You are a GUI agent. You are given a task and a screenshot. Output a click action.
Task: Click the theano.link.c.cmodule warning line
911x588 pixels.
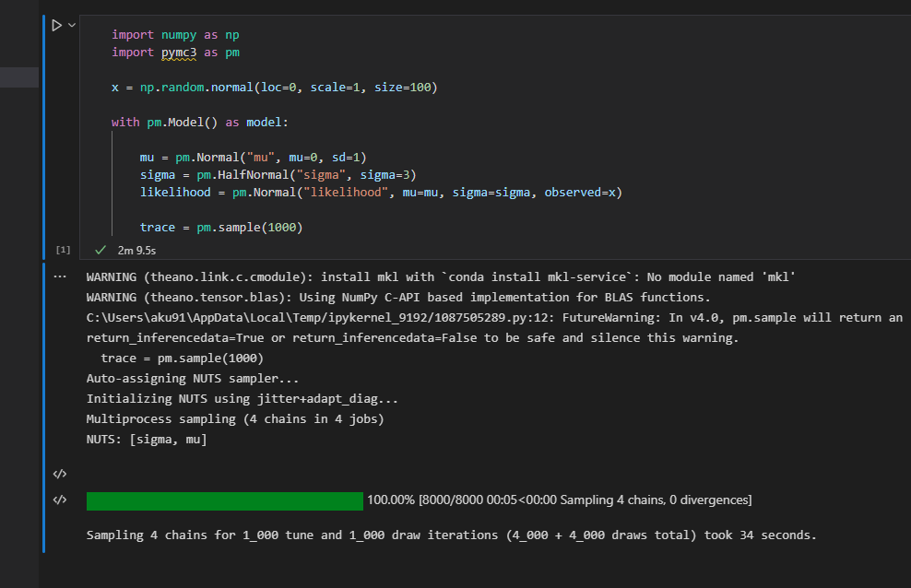tap(441, 277)
